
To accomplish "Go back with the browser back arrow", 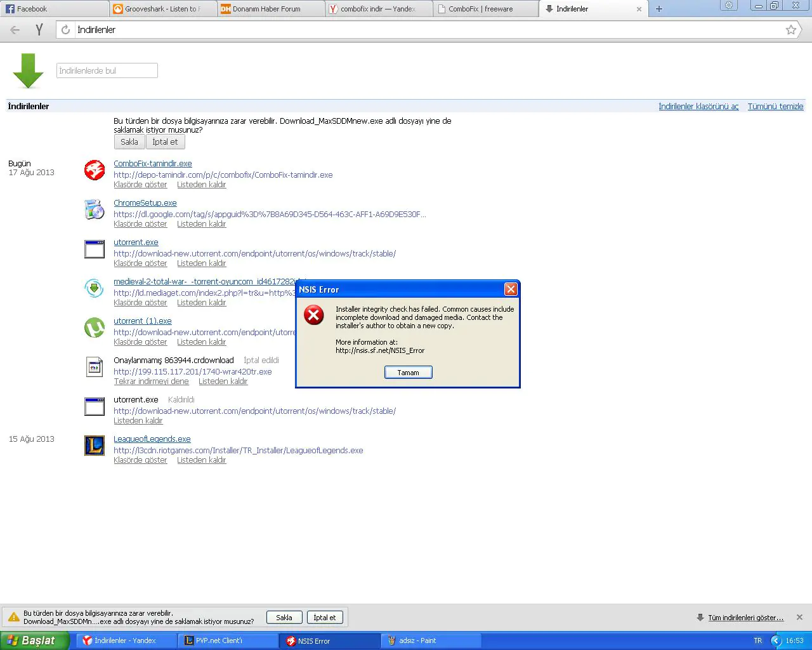I will (15, 30).
